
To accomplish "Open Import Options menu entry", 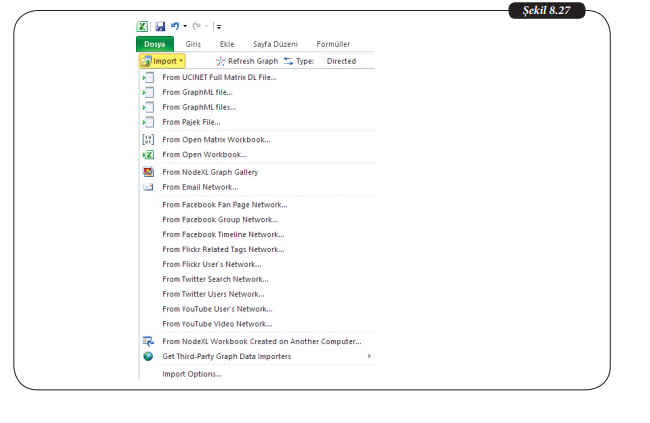I will coord(192,374).
